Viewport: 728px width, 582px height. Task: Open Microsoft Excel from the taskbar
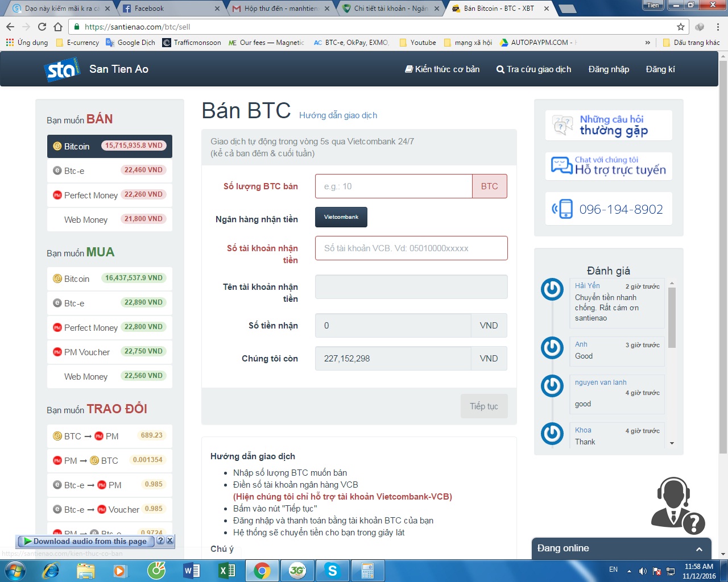point(227,570)
